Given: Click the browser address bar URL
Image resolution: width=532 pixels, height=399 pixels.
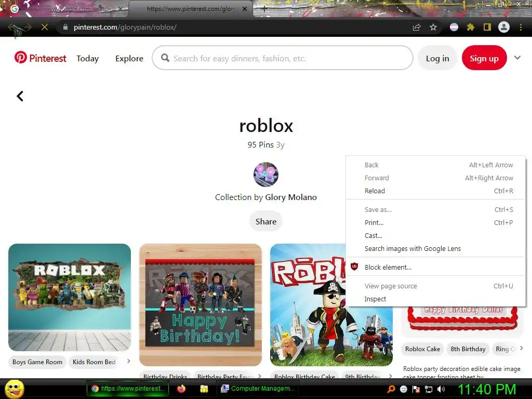Looking at the screenshot, I should click(x=125, y=27).
